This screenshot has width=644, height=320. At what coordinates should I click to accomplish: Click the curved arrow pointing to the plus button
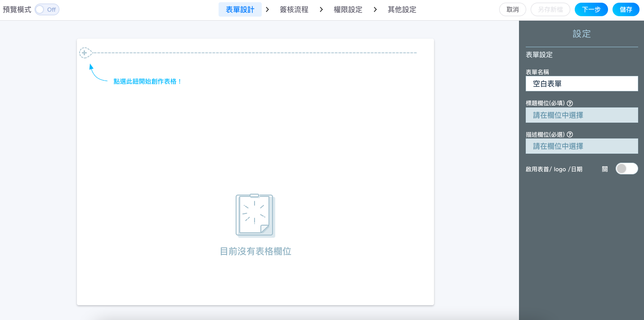coord(98,74)
